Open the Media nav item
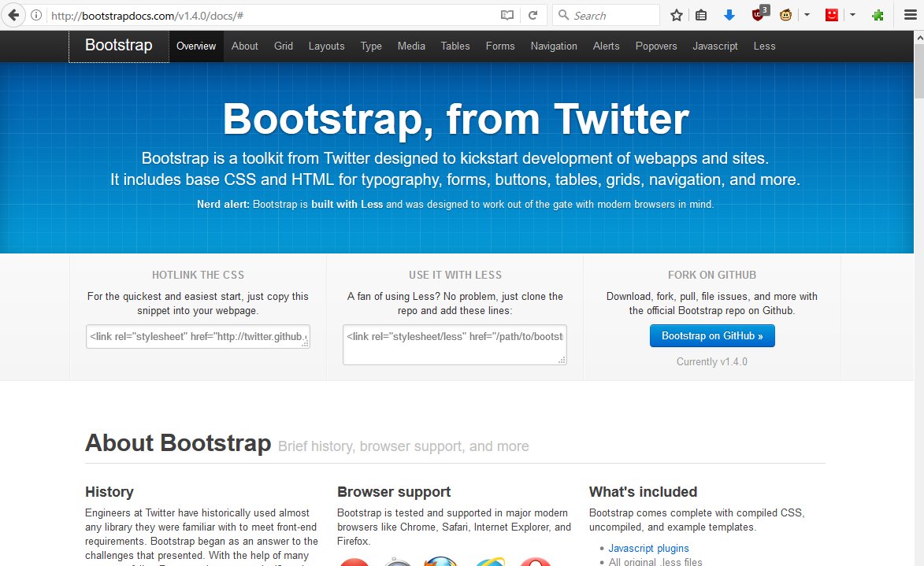This screenshot has width=924, height=566. coord(411,46)
